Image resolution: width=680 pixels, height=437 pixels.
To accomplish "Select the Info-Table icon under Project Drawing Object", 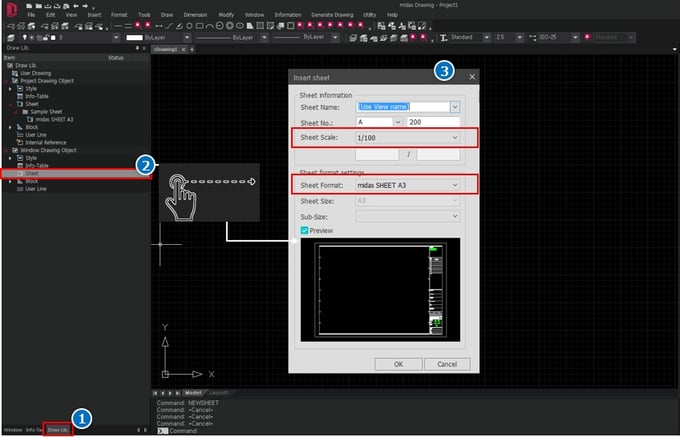I will (19, 95).
